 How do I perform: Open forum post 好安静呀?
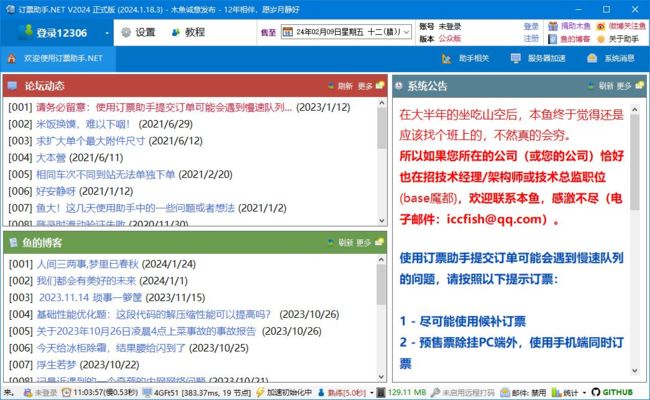(x=56, y=191)
